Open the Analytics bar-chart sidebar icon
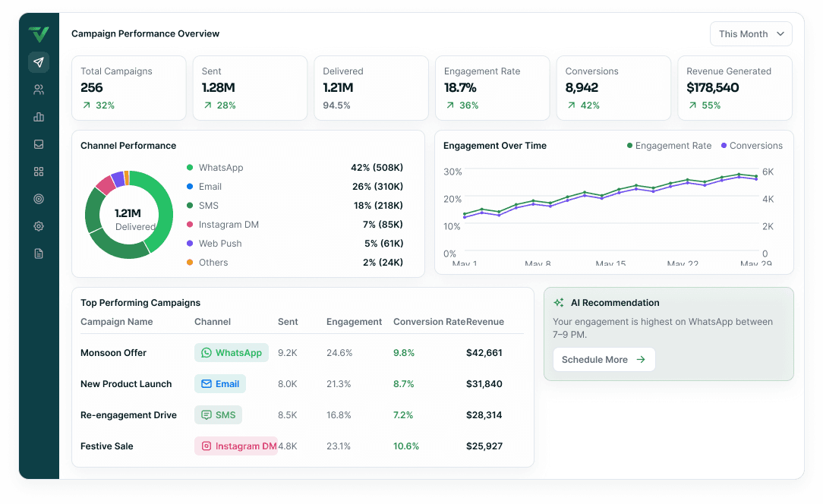 39,117
